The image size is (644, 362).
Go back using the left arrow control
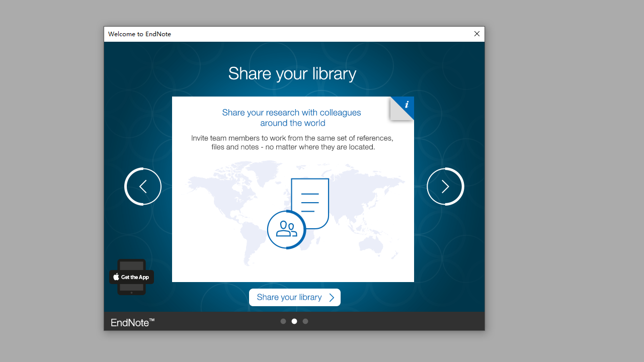[143, 186]
